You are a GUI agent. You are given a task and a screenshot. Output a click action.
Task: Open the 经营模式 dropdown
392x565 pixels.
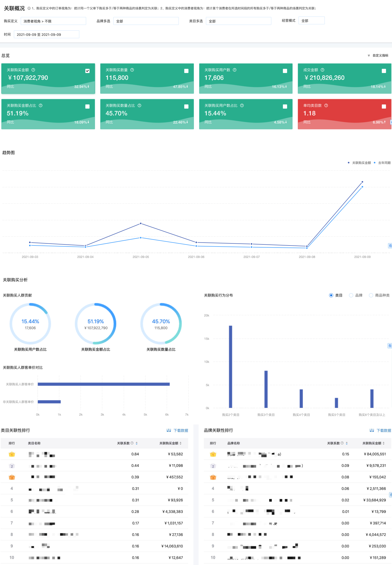[x=312, y=21]
